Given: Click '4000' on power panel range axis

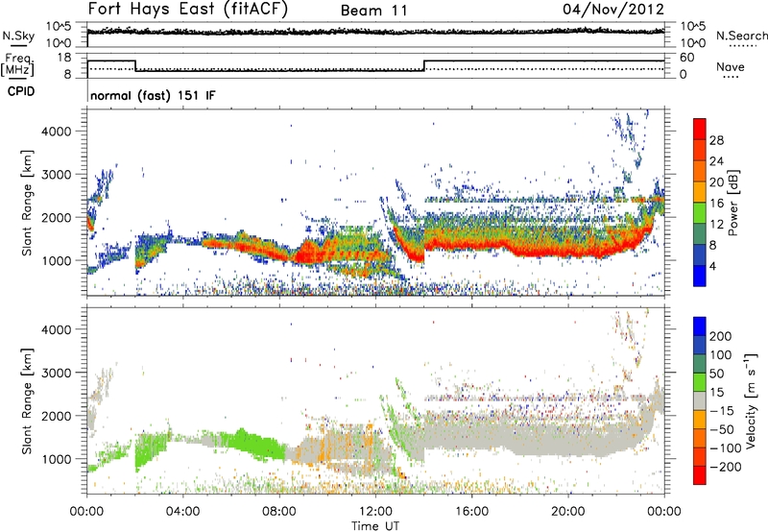Looking at the screenshot, I should (57, 132).
